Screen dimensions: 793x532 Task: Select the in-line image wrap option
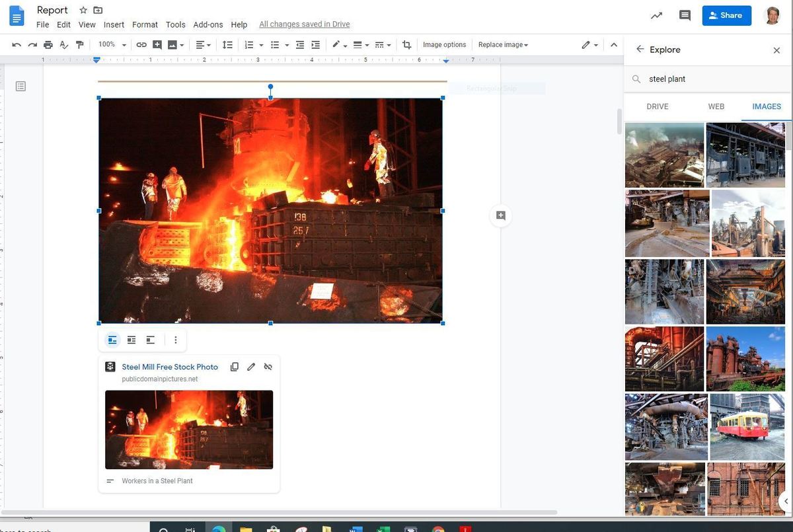(x=112, y=340)
